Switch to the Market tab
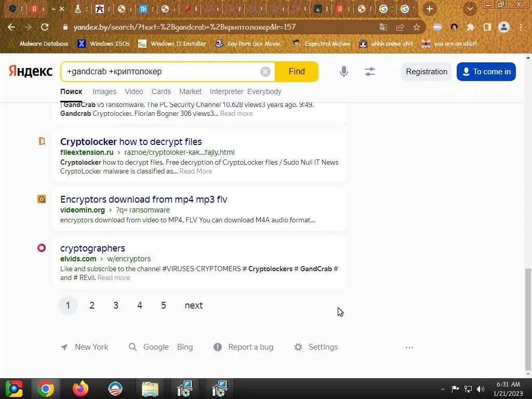 [190, 91]
